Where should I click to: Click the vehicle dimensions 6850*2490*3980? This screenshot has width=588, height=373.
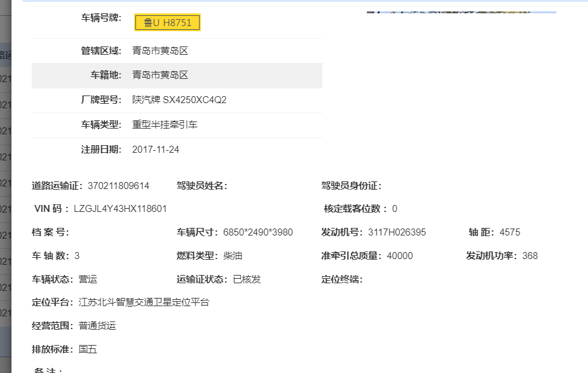tap(257, 232)
